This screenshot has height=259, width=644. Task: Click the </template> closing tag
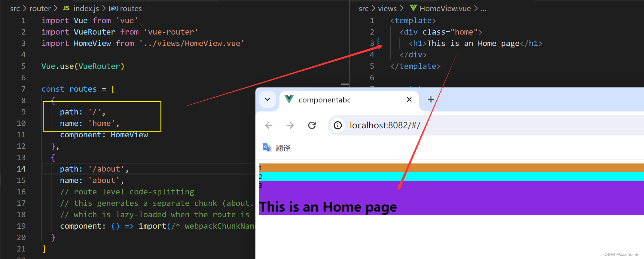point(415,66)
